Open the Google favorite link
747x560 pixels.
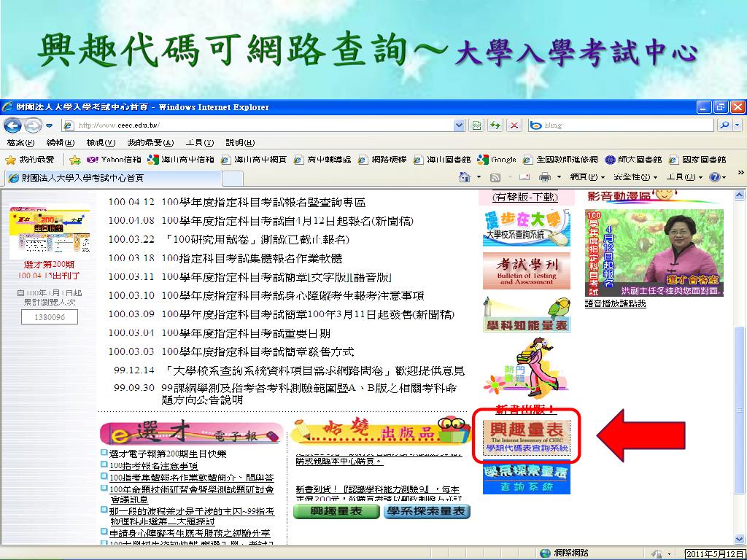497,160
